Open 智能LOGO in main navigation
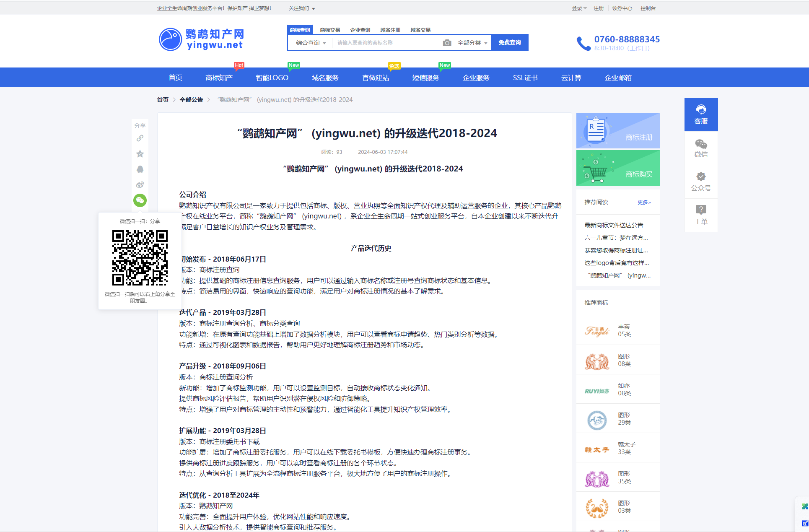 coord(272,78)
